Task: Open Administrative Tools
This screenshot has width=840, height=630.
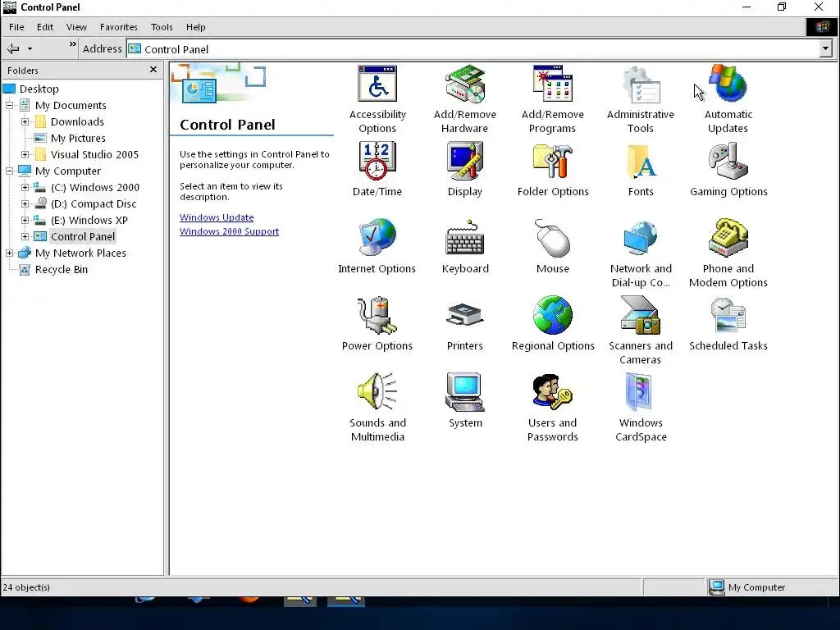Action: point(641,84)
